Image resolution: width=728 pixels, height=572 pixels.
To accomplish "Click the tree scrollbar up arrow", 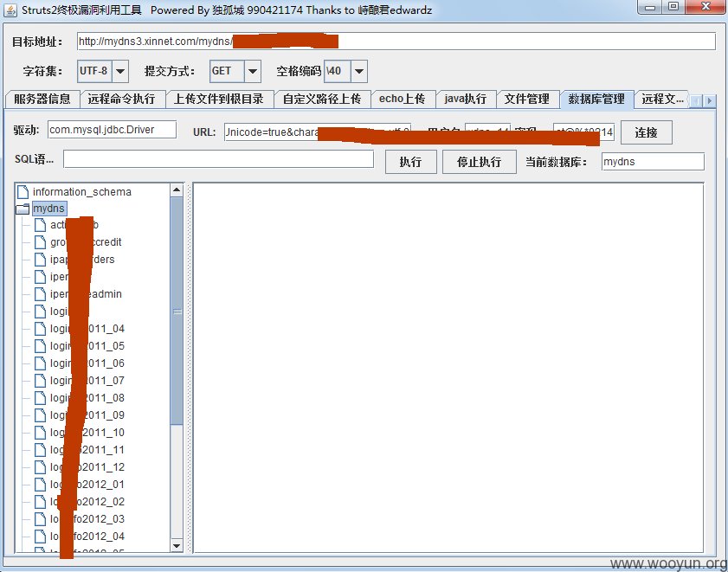I will point(177,190).
